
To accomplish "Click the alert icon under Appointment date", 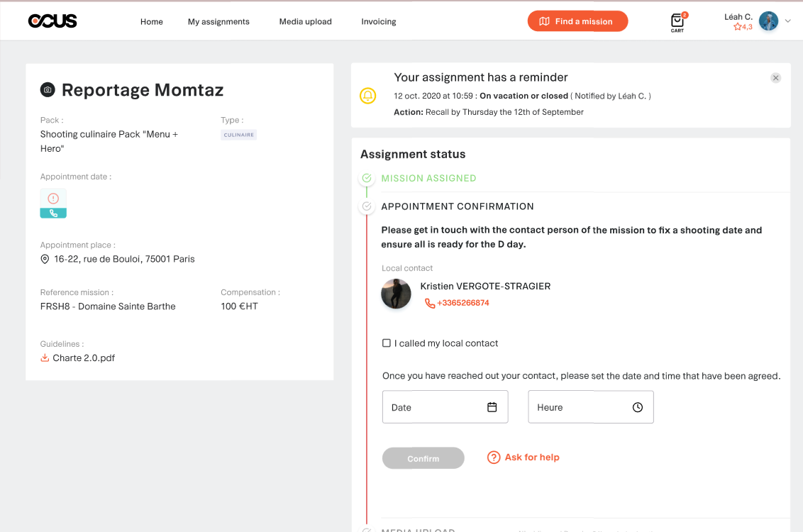I will [53, 199].
